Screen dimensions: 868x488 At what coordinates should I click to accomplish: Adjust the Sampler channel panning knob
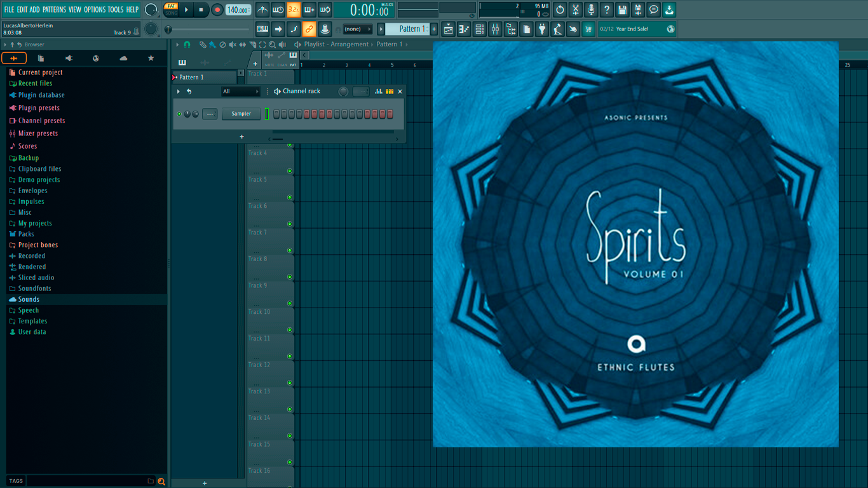(x=187, y=114)
